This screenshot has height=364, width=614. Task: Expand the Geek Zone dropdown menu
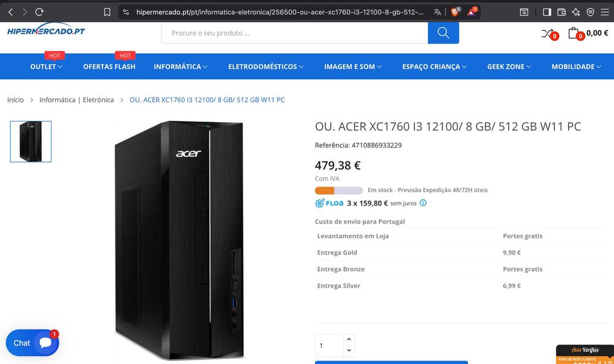pyautogui.click(x=509, y=66)
